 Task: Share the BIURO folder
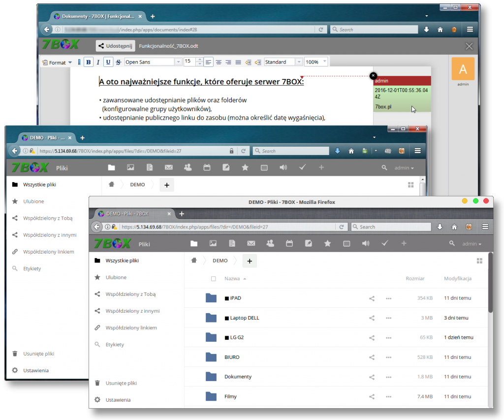click(x=371, y=357)
